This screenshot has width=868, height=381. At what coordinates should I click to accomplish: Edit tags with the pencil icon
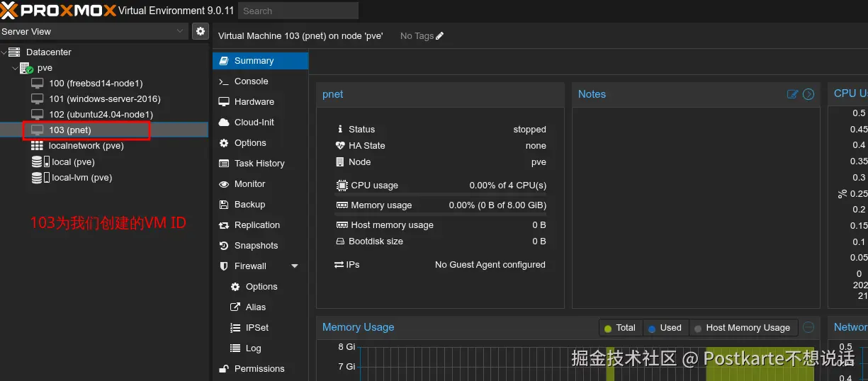coord(439,36)
